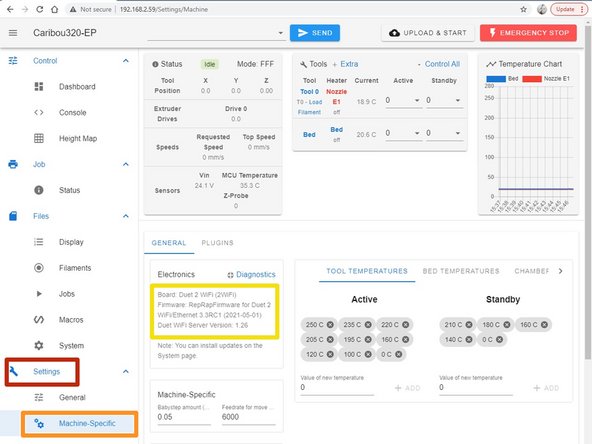Click the System gear icon

click(x=39, y=345)
